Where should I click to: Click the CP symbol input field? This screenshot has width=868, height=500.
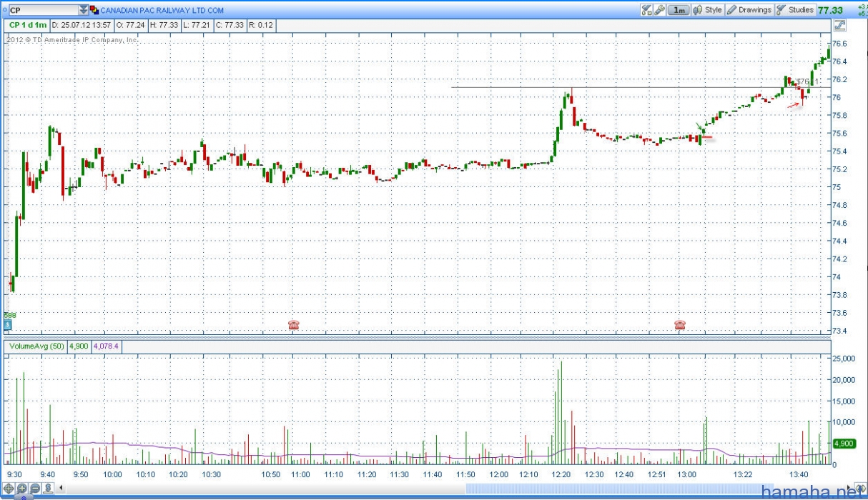(42, 10)
